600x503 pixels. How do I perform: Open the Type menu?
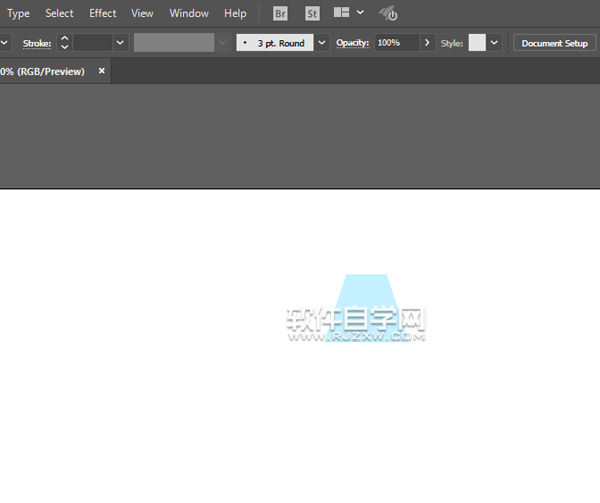coord(18,14)
